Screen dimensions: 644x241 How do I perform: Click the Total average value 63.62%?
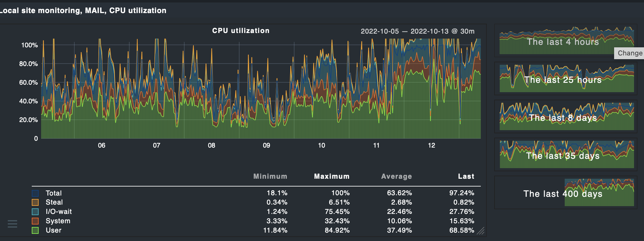[399, 193]
